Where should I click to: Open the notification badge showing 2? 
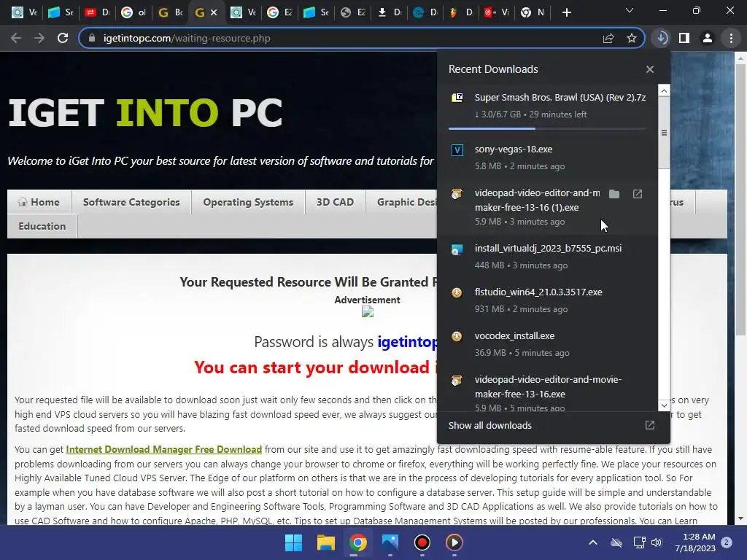[727, 542]
